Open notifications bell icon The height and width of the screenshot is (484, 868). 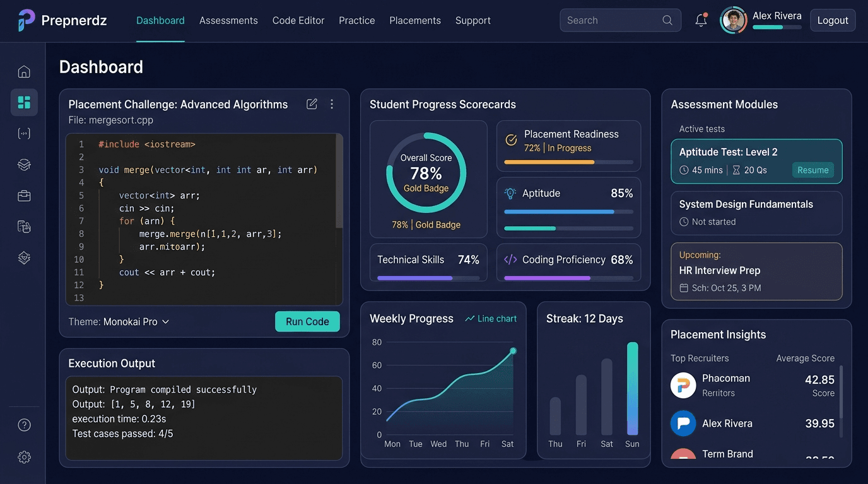[701, 20]
